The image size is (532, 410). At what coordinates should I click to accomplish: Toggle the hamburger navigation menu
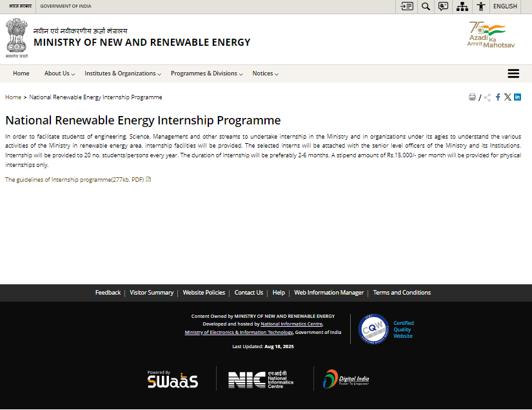[x=513, y=73]
